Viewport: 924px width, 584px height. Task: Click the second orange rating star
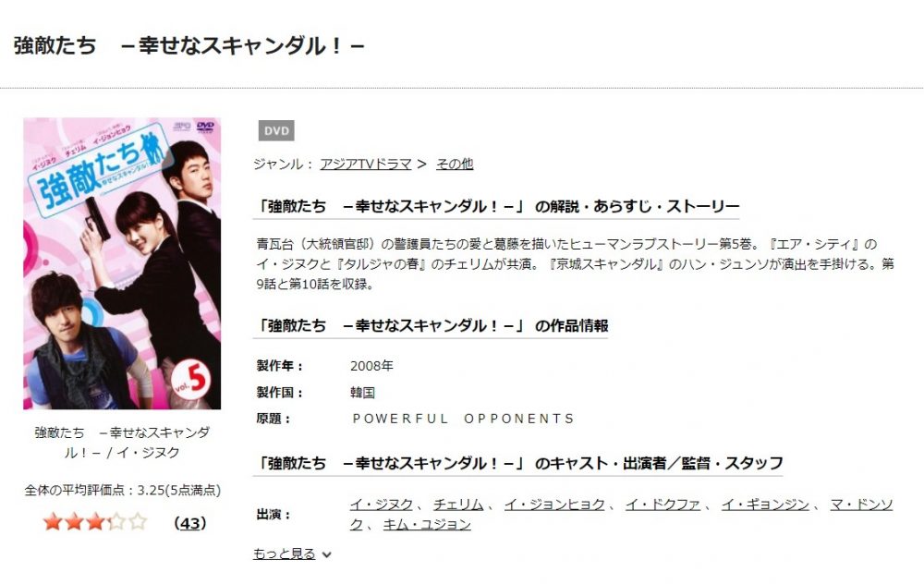pyautogui.click(x=74, y=521)
